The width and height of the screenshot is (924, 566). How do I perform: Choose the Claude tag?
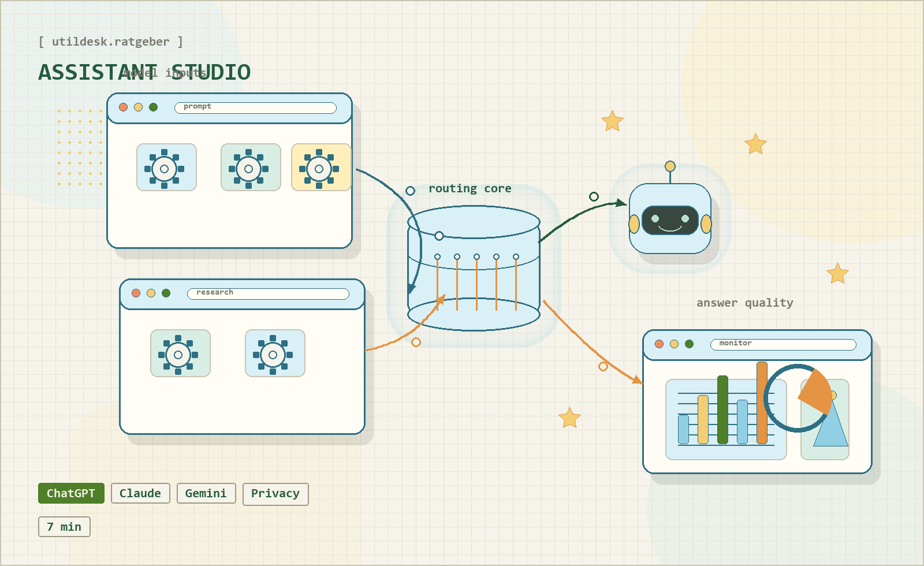(140, 493)
